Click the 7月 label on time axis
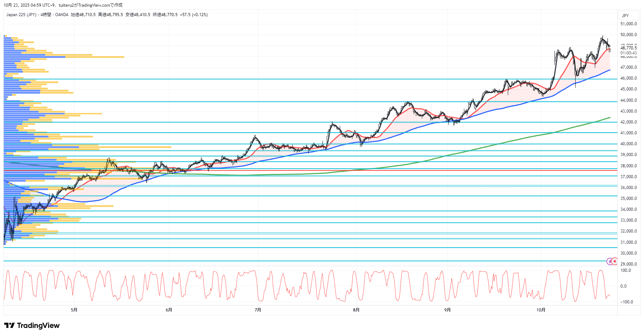Screen dimensions: 644x336 [258, 310]
